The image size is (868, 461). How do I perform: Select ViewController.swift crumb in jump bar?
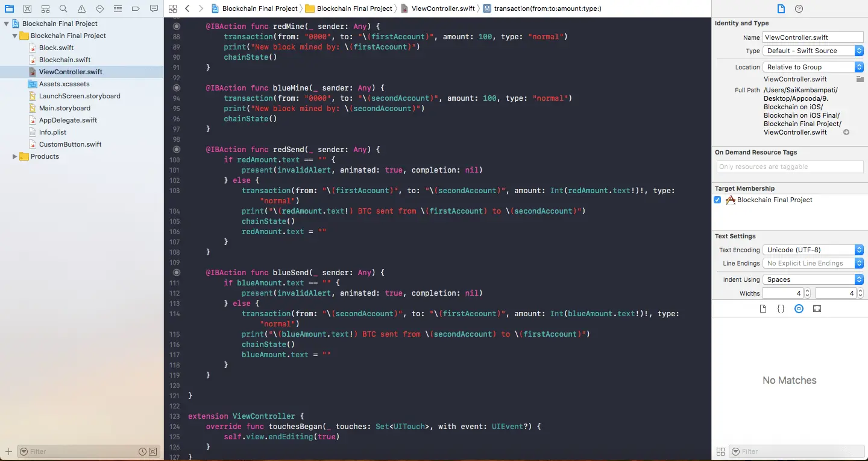point(438,9)
